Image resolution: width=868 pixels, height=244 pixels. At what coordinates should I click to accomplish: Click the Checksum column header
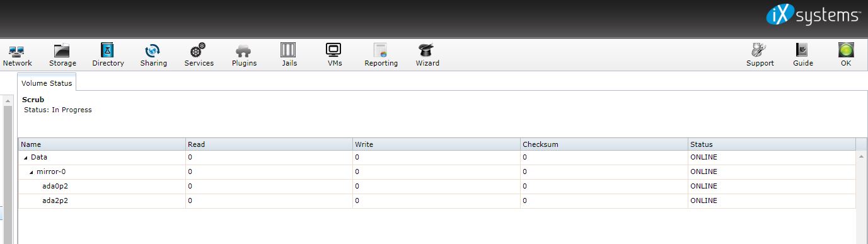tap(604, 144)
